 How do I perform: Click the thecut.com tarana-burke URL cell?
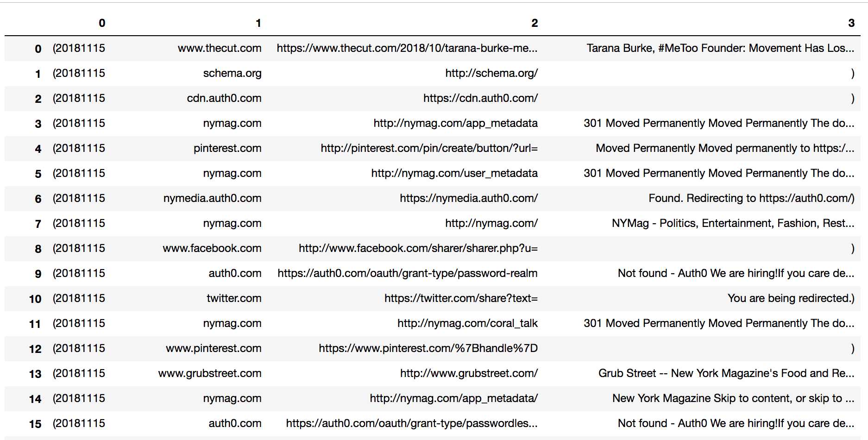[407, 48]
